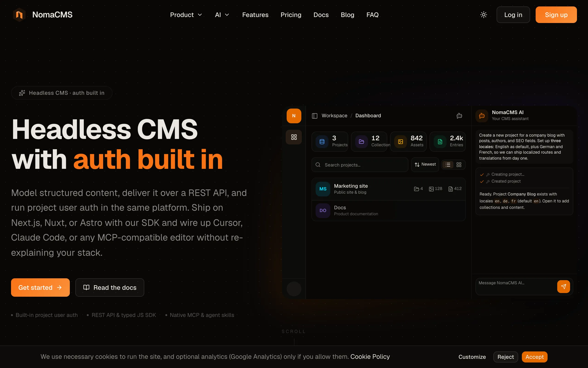Switch to grid view
The height and width of the screenshot is (368, 588).
pyautogui.click(x=459, y=165)
